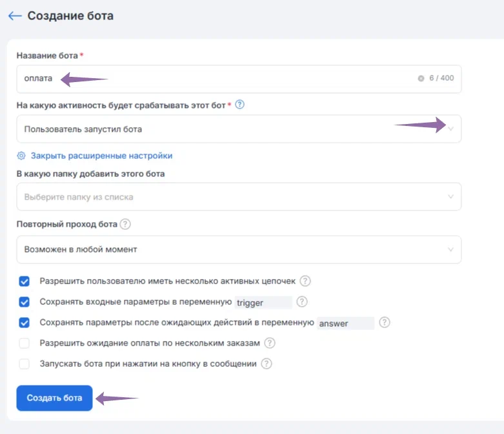Edit the answer variable name field

[x=345, y=323]
